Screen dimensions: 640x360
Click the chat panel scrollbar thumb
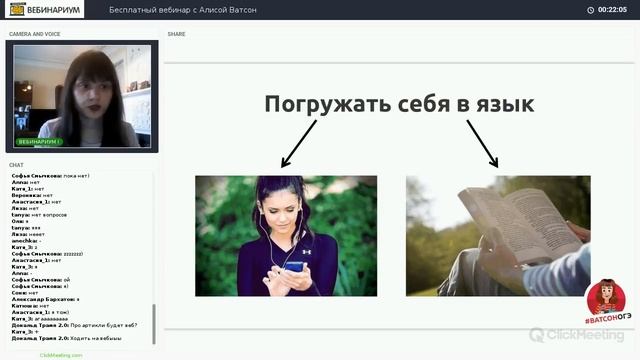tap(154, 324)
